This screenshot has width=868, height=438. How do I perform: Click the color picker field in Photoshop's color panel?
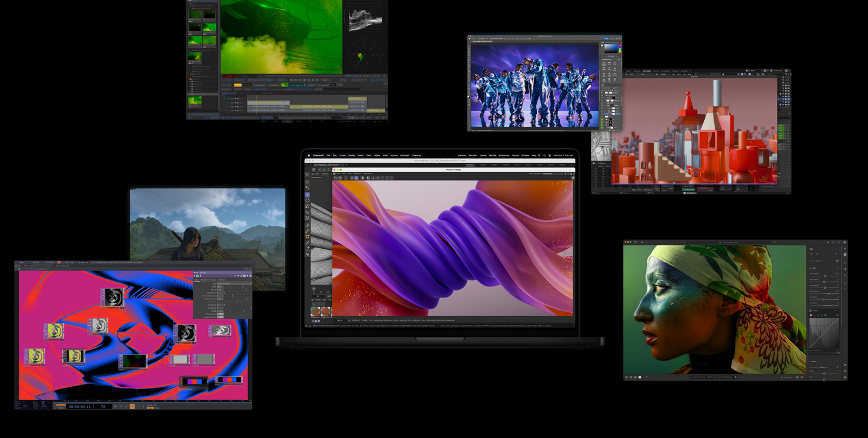point(611,49)
